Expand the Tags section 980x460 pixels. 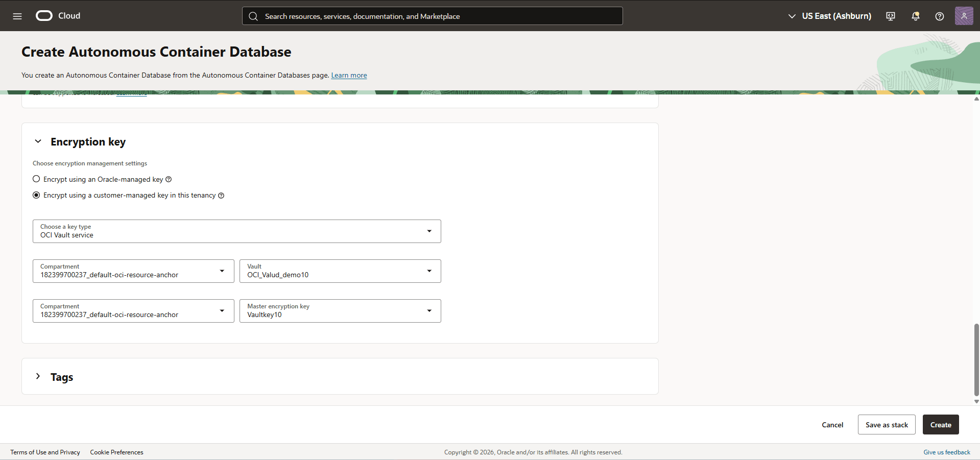(x=38, y=376)
